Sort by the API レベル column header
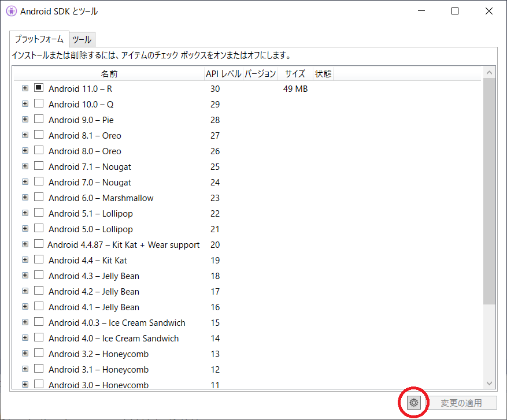Screen dimensions: 507x420 click(223, 74)
